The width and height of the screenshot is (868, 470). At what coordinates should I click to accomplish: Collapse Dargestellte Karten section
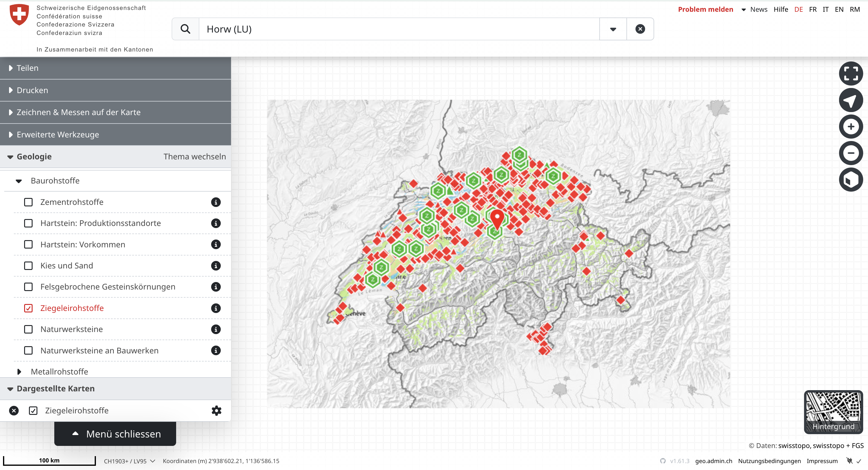pos(115,389)
